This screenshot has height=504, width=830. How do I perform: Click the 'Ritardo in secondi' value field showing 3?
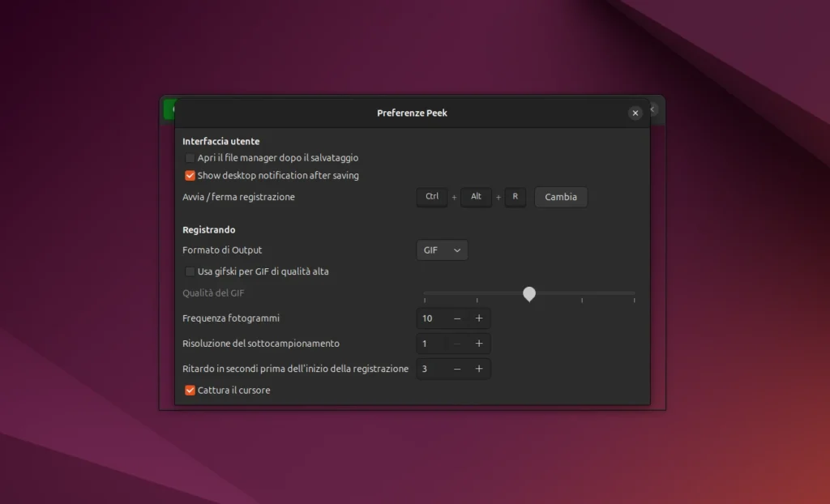pos(431,369)
